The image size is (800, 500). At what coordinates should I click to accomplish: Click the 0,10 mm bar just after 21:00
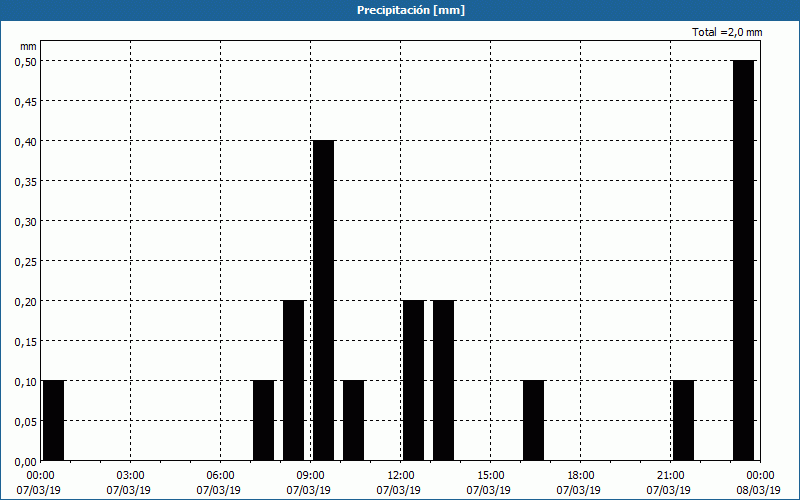684,420
